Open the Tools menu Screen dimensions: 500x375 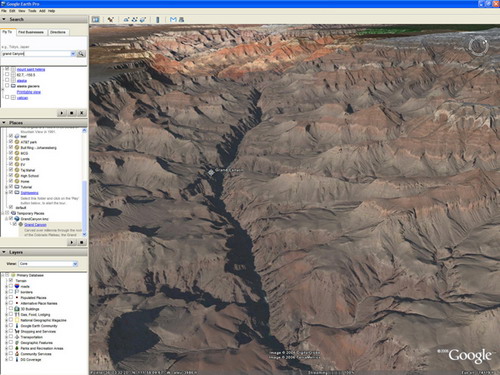coord(32,11)
